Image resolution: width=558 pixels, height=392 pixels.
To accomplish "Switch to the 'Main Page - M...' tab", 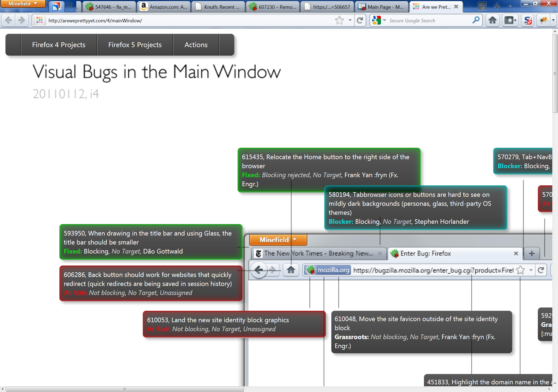I will tap(381, 7).
